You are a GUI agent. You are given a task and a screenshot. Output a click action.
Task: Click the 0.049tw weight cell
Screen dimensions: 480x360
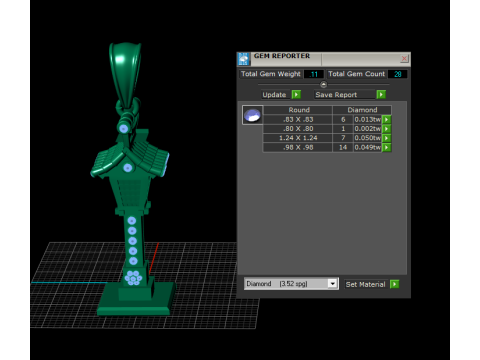[x=367, y=147]
